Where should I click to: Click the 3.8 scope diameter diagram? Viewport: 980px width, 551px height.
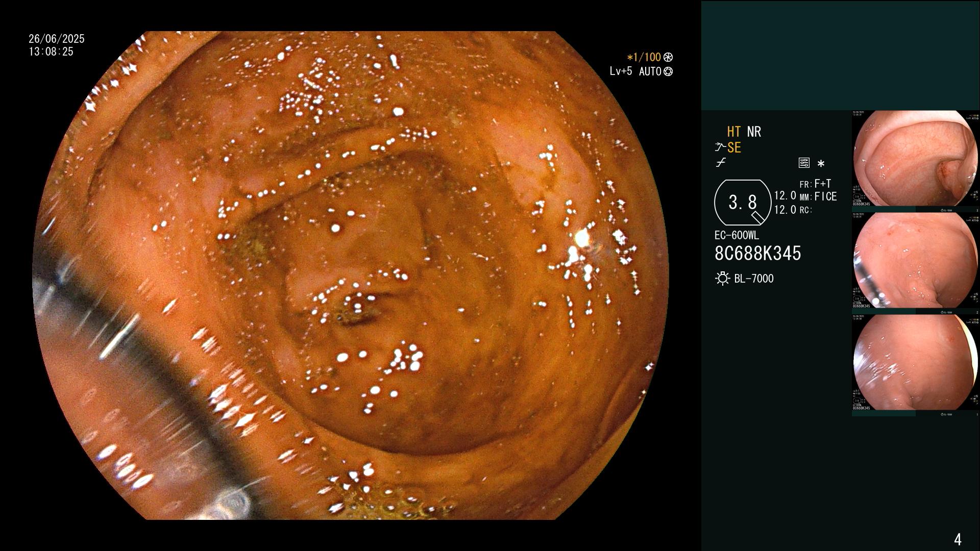click(x=743, y=203)
